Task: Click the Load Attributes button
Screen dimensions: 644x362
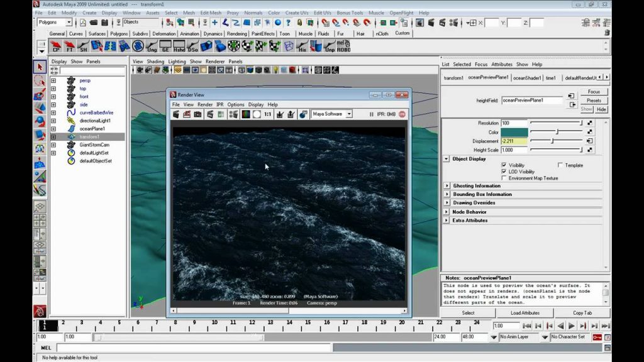Action: pyautogui.click(x=525, y=313)
